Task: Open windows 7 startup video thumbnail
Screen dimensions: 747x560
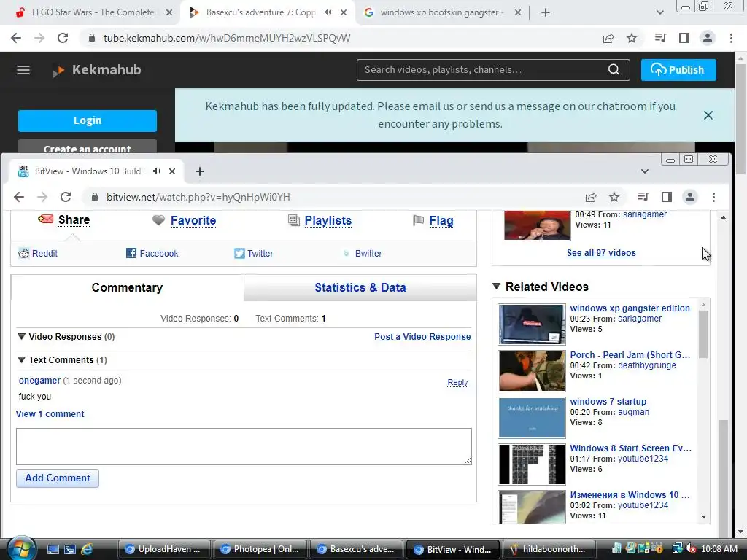Action: [532, 418]
